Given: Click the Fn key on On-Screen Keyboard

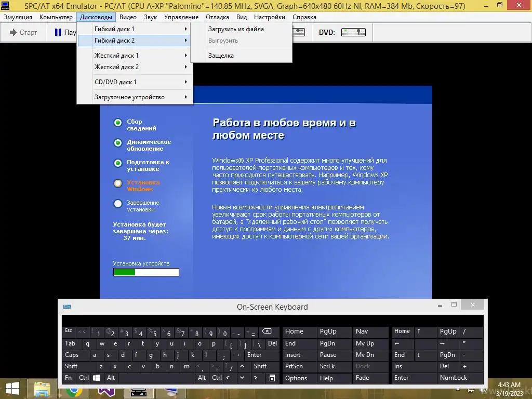Looking at the screenshot, I should coord(69,378).
